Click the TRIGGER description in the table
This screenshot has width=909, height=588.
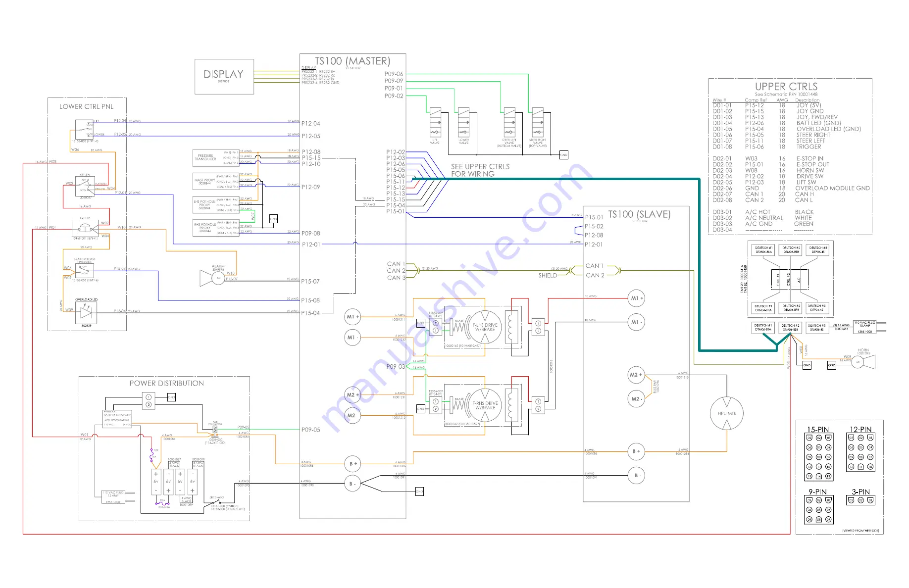(x=809, y=147)
